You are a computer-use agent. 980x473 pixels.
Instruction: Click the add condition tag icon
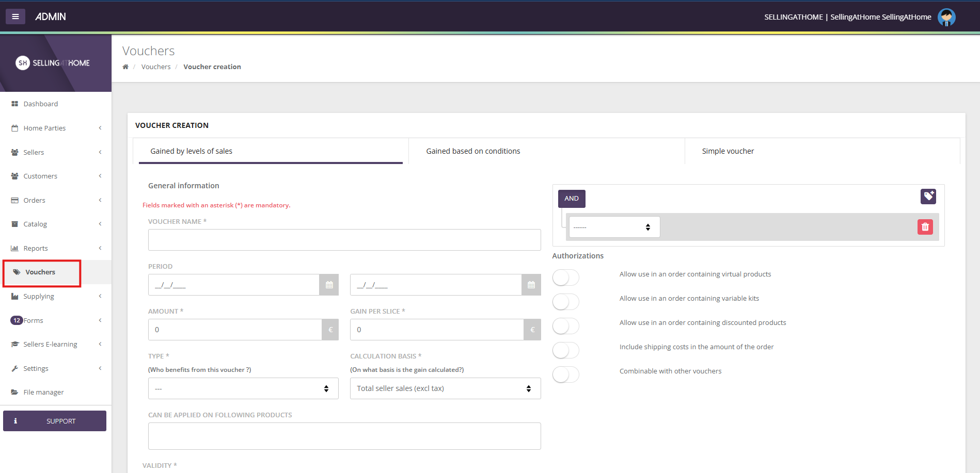tap(928, 196)
